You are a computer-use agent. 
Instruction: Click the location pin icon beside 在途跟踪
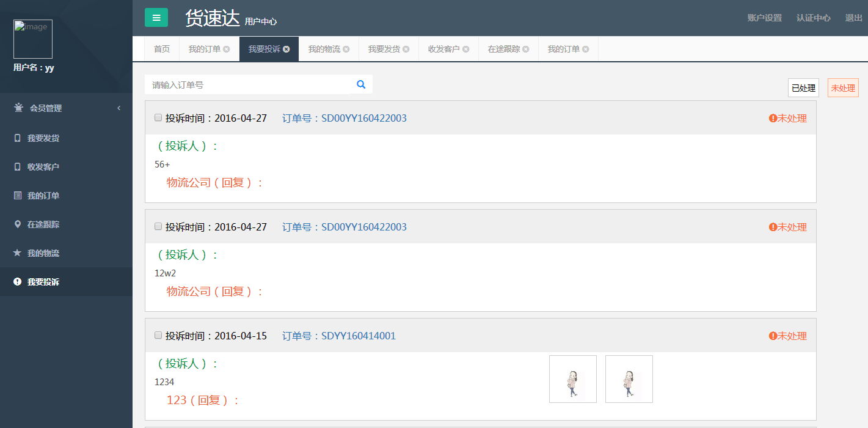click(17, 224)
